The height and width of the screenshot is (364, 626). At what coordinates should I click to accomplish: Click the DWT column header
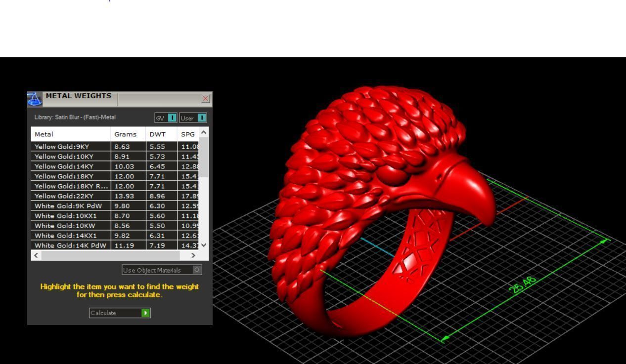point(161,134)
